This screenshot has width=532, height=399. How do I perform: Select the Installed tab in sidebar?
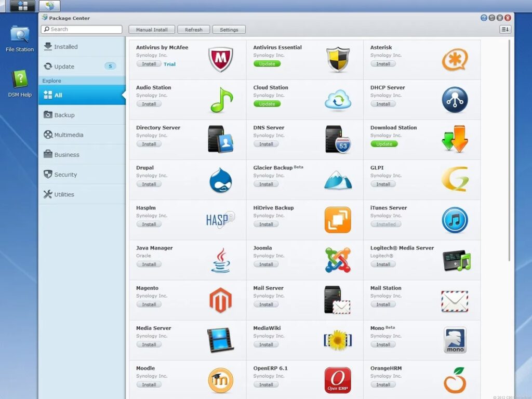click(x=82, y=47)
